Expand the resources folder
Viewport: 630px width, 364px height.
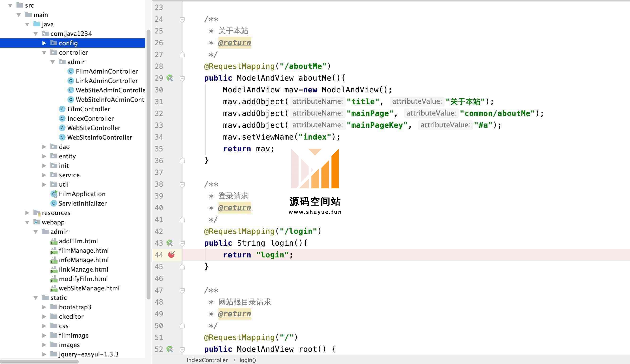(27, 213)
